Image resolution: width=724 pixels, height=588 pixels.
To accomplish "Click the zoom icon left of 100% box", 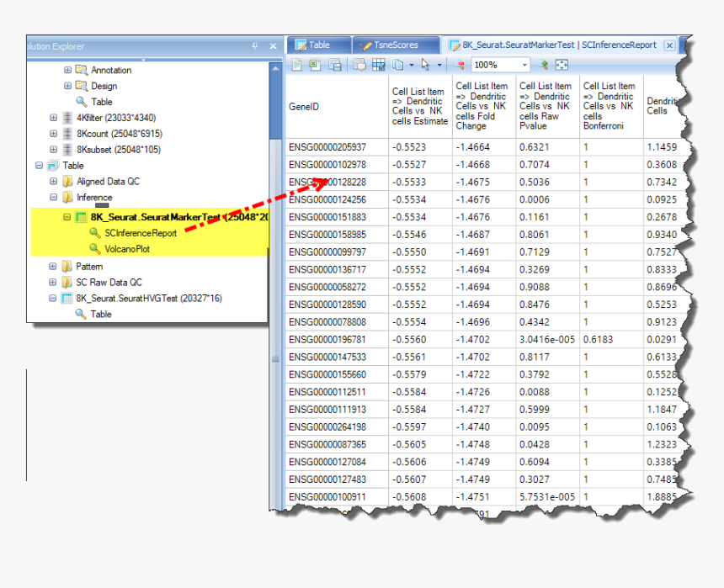I will tap(460, 65).
